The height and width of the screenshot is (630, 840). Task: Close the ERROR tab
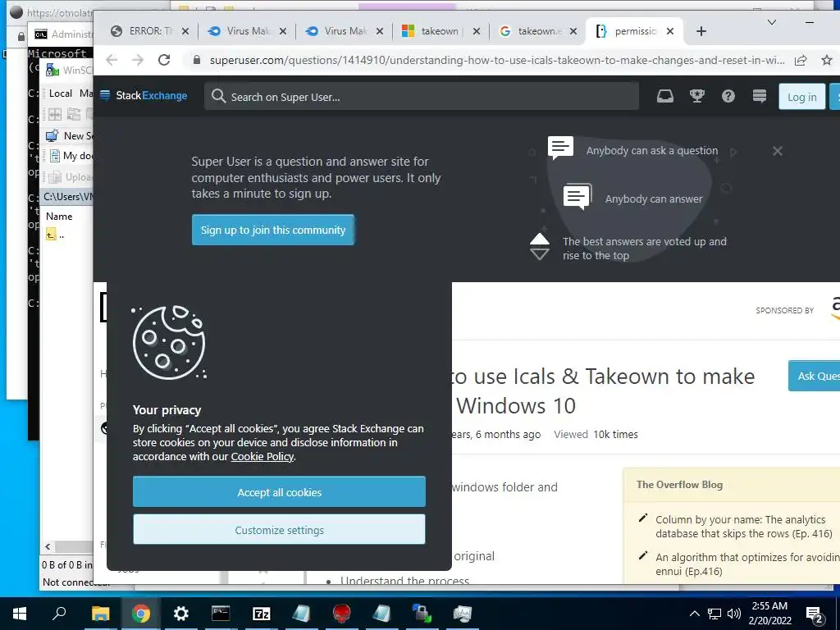(185, 31)
